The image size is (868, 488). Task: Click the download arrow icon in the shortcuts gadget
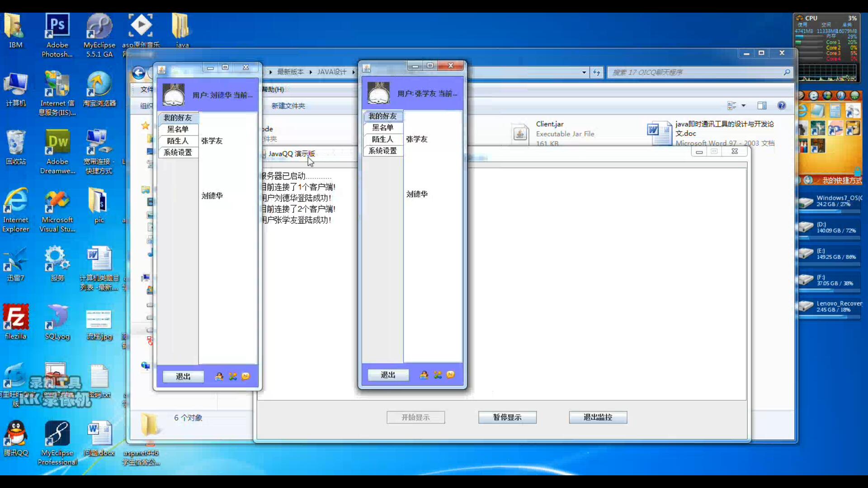point(808,180)
